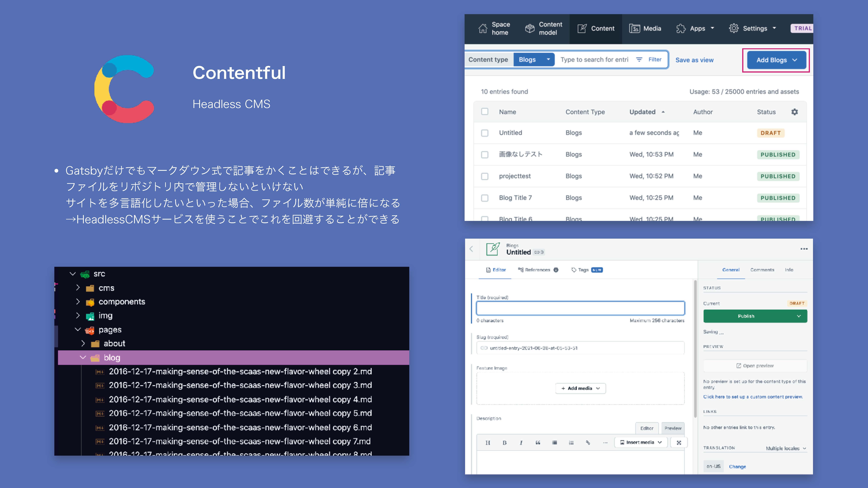Click the link count badge beside Untitled

click(x=539, y=252)
